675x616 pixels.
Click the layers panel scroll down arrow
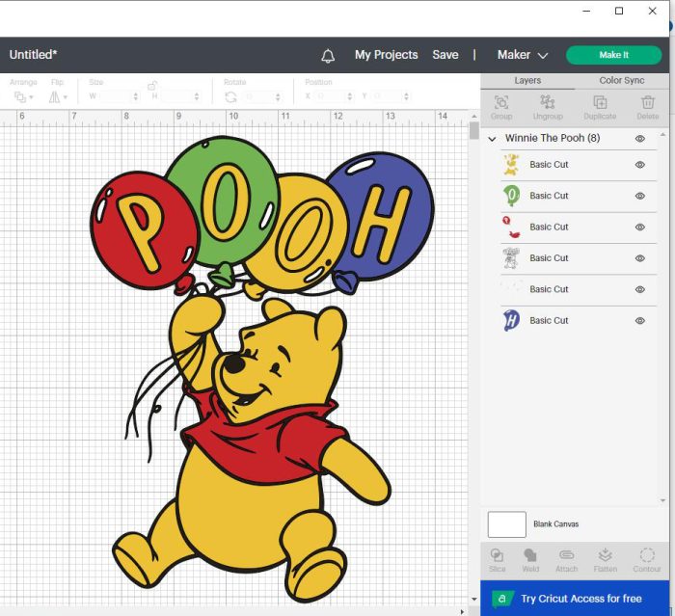coord(663,500)
